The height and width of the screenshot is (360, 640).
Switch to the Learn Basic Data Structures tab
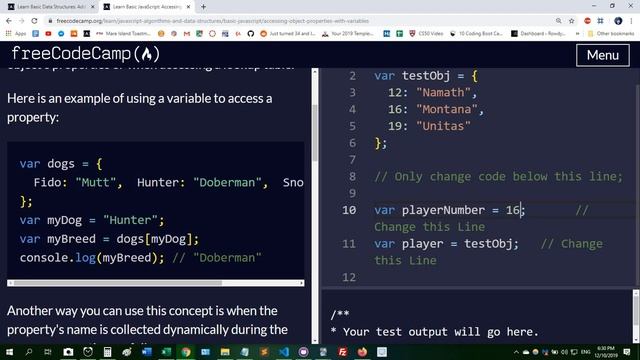51,7
